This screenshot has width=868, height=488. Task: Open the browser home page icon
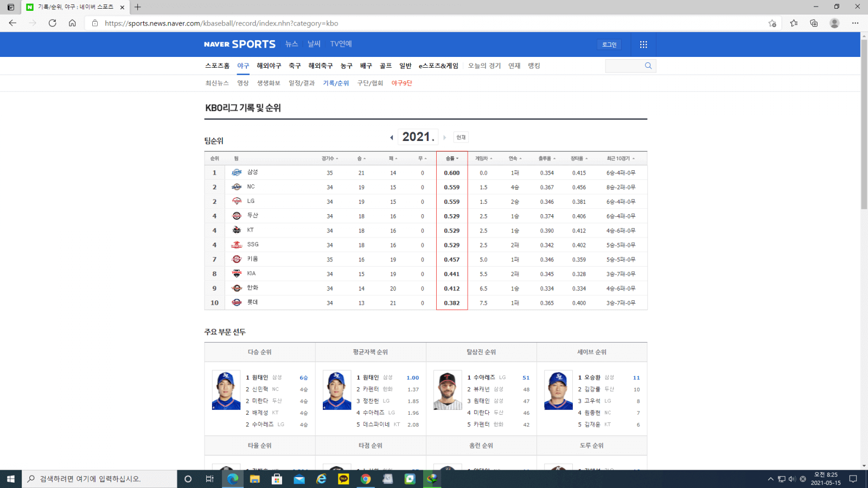[72, 23]
